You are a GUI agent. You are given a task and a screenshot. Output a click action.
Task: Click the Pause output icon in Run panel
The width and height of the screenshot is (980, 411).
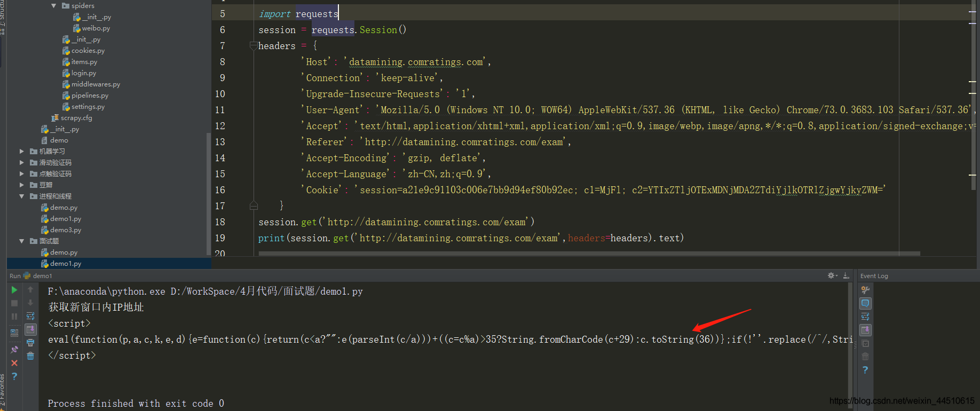[14, 317]
